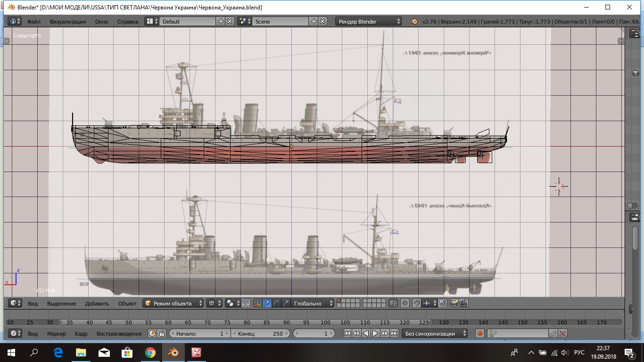Expand the Глобально orientation dropdown

313,304
